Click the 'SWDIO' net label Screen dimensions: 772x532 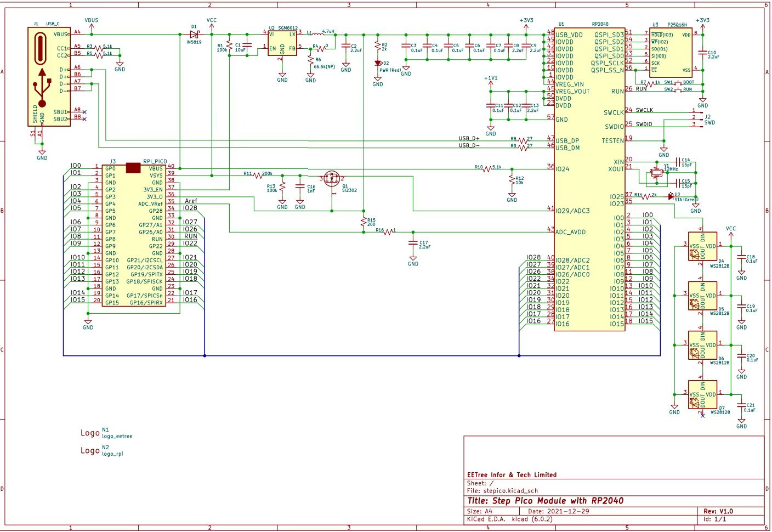(x=644, y=124)
